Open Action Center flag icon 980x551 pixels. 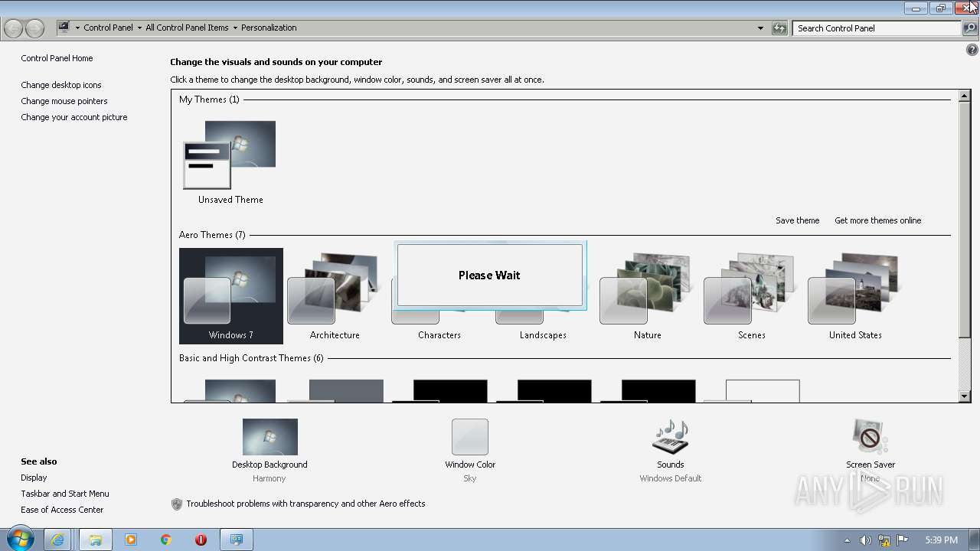pyautogui.click(x=903, y=540)
